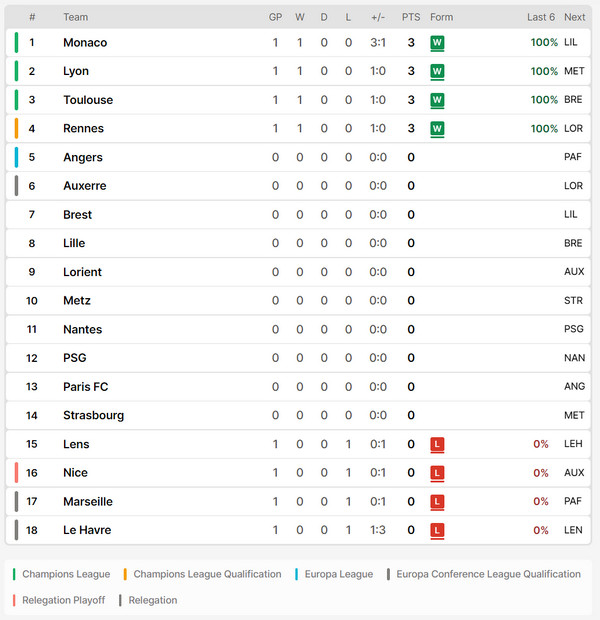This screenshot has height=620, width=600.
Task: Click Lens' red L form badge
Action: [x=437, y=444]
